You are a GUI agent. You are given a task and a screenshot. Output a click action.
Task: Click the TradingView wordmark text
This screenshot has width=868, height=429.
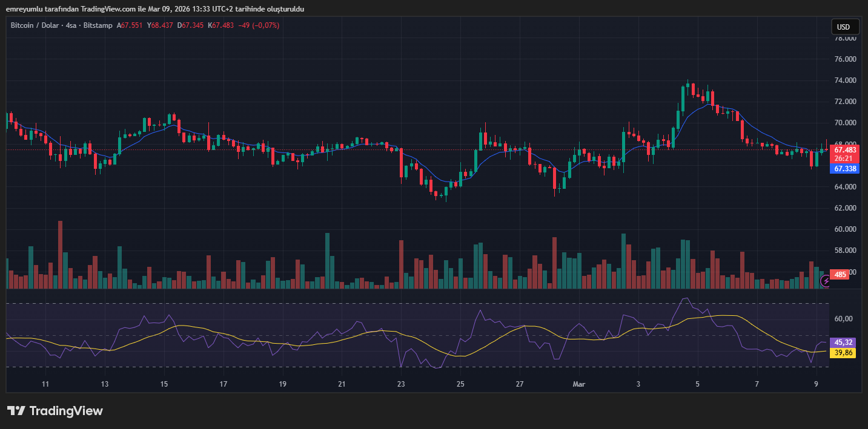(x=66, y=411)
